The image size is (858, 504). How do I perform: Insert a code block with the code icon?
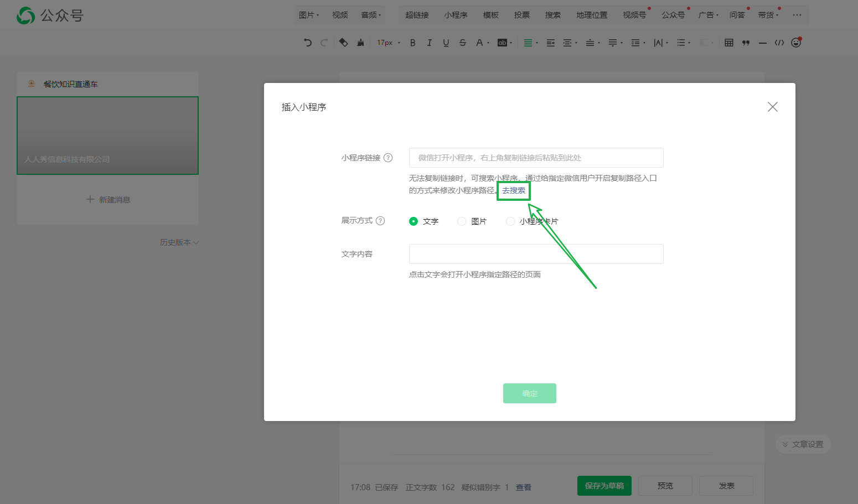(779, 43)
